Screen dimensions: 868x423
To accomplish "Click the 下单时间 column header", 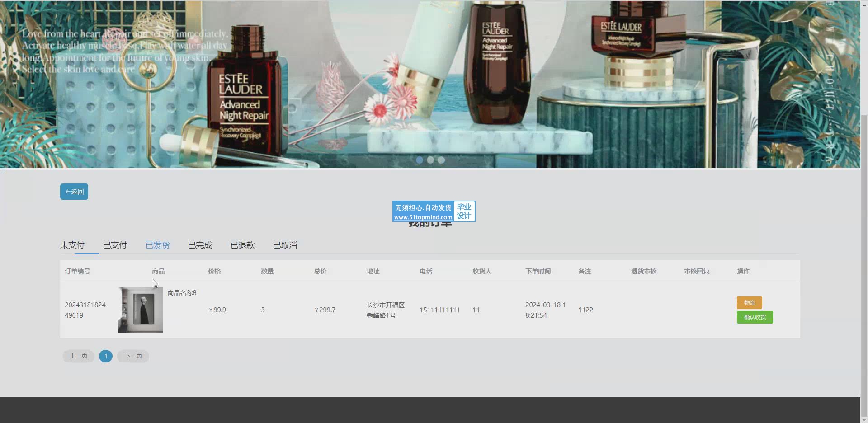I will pyautogui.click(x=538, y=271).
